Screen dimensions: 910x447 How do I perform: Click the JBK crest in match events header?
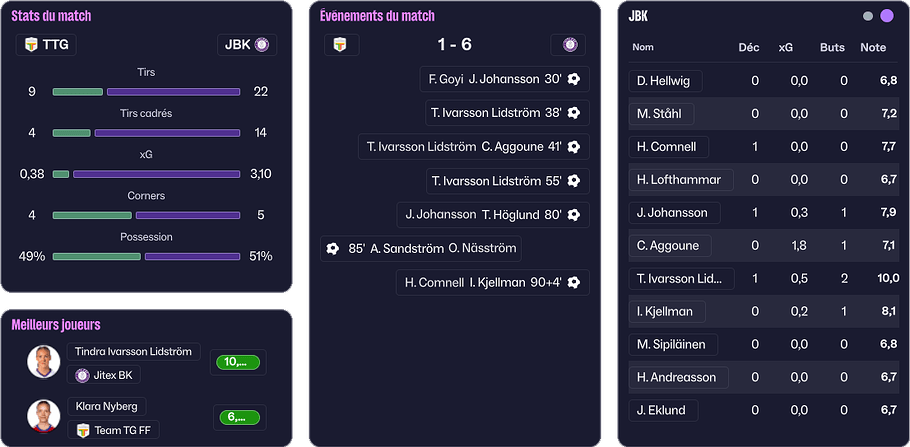point(570,45)
